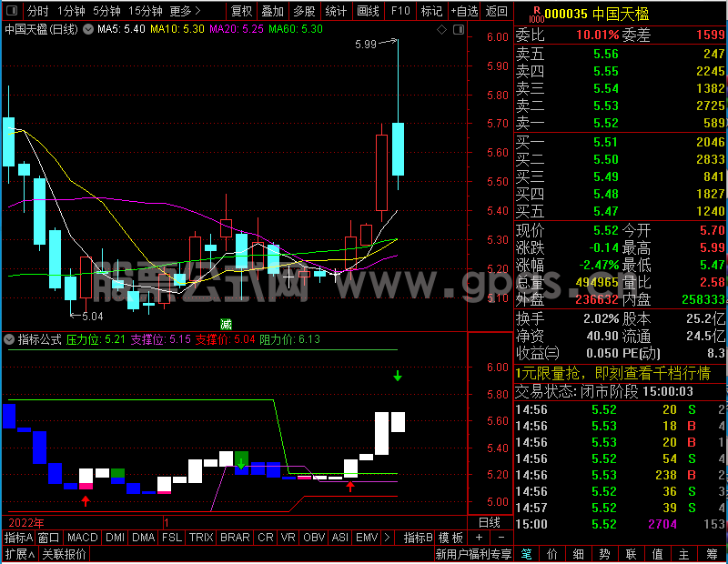This screenshot has width=728, height=564.
Task: Click the magenta MA20: 5.25 legend label
Action: (x=237, y=29)
